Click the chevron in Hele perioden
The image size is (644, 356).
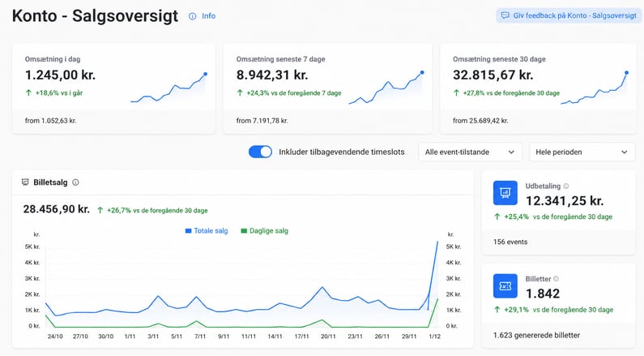coord(625,152)
